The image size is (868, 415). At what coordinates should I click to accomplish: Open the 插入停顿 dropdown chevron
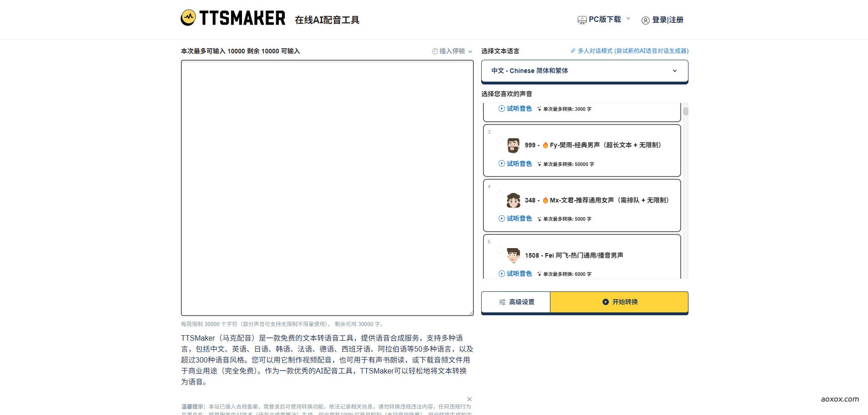(470, 52)
